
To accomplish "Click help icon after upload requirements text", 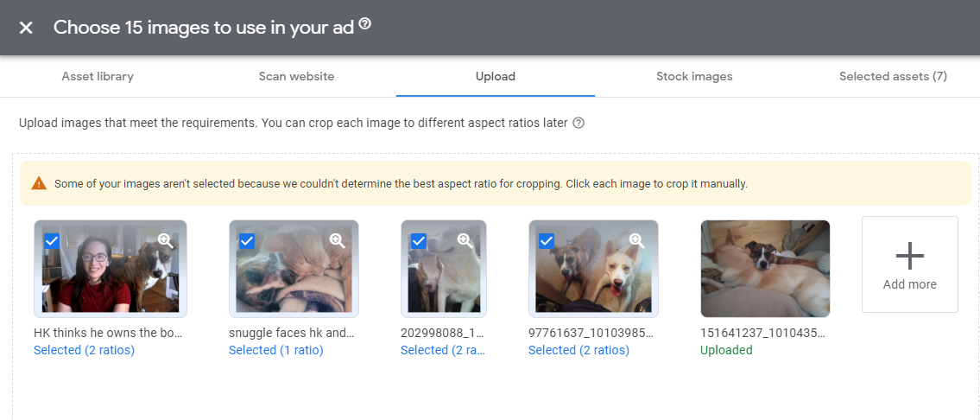I will tap(579, 123).
